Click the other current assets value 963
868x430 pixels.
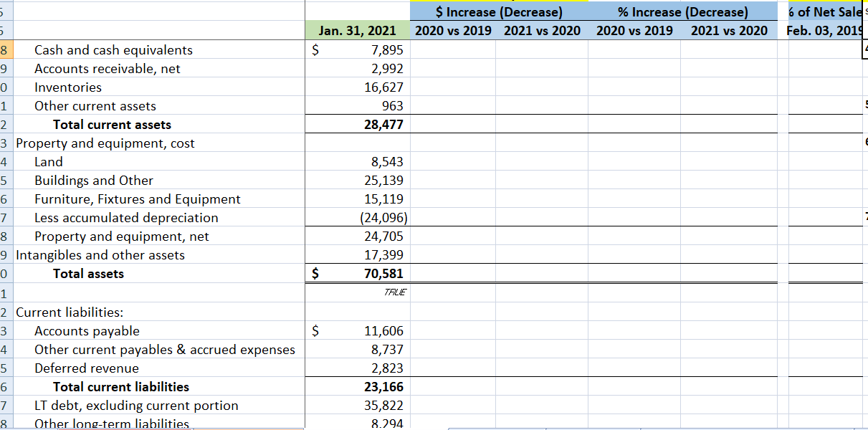click(358, 105)
